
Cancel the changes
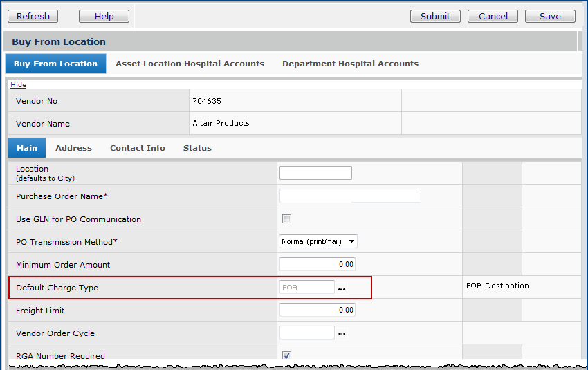click(493, 16)
